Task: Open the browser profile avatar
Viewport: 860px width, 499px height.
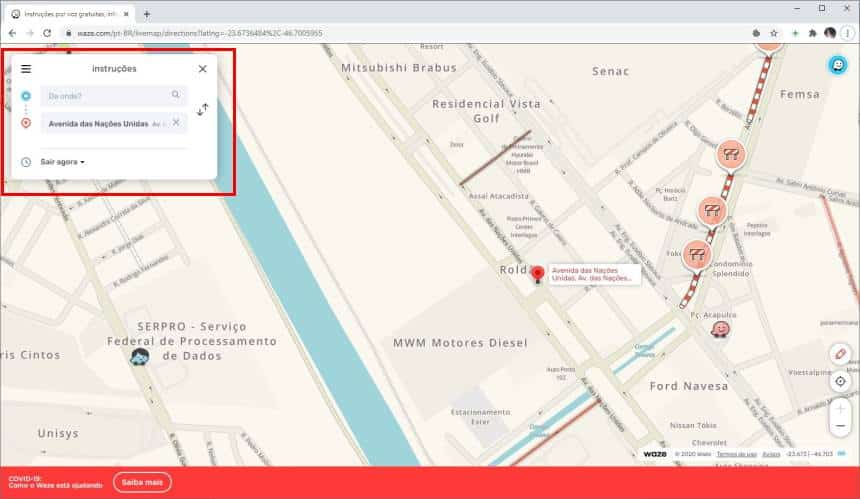Action: [830, 33]
